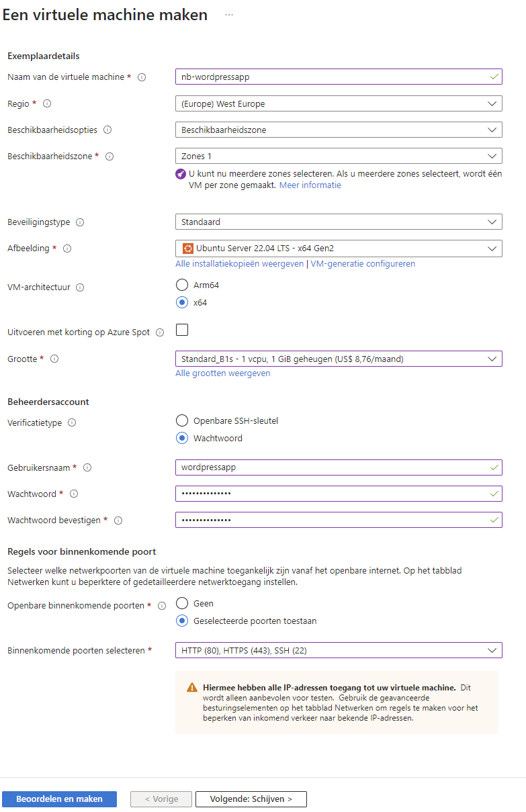
Task: Click info icon next to Verificatietype
Action: click(x=72, y=423)
